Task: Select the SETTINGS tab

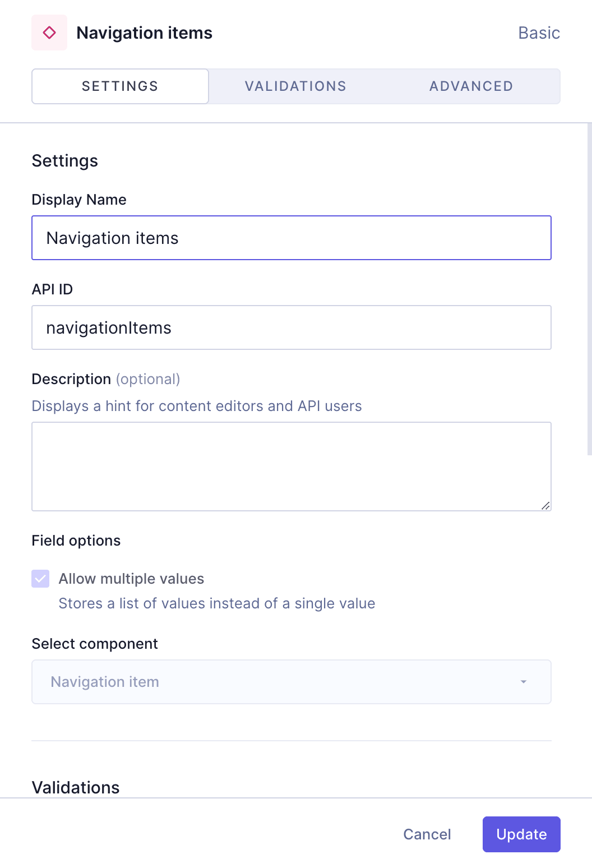Action: [x=119, y=86]
